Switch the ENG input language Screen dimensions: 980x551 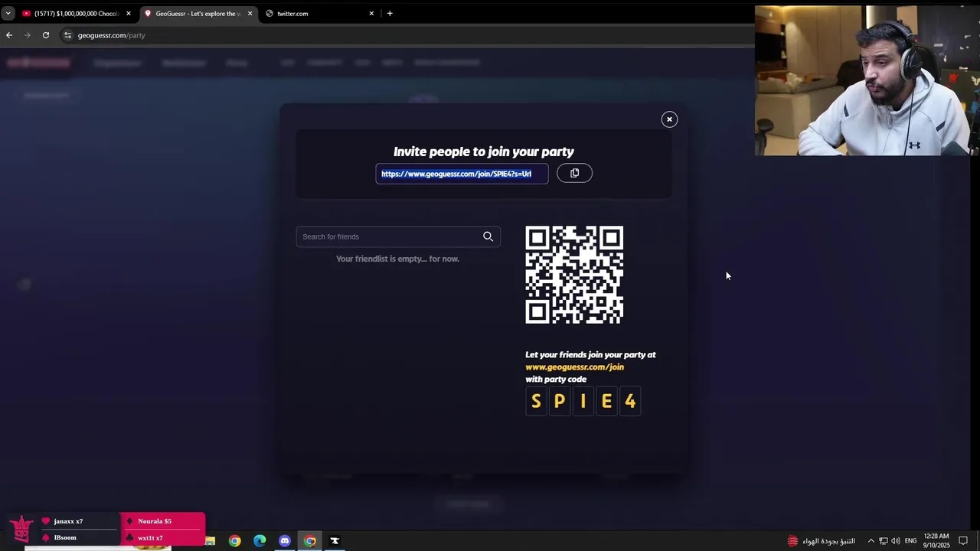click(x=910, y=541)
